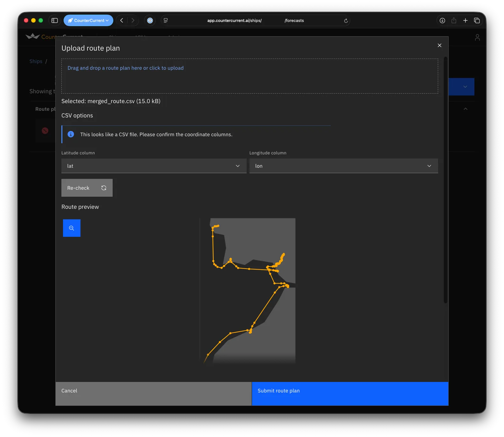Cancel the route plan upload
This screenshot has height=437, width=504.
tap(154, 394)
